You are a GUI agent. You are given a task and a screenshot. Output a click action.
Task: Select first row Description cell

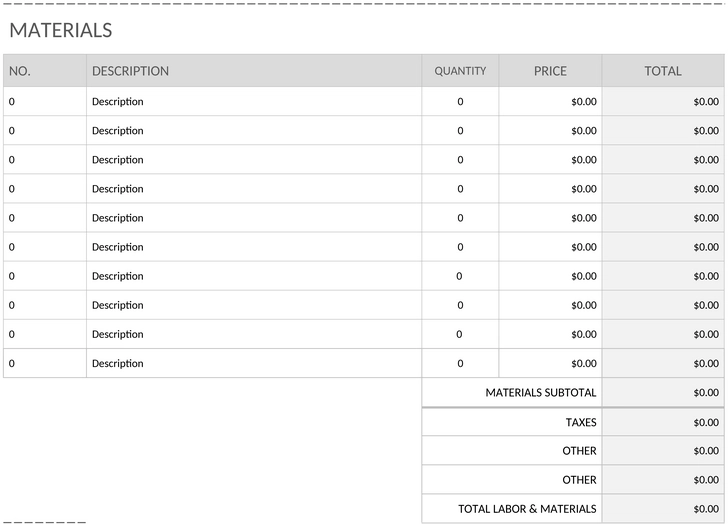point(254,102)
